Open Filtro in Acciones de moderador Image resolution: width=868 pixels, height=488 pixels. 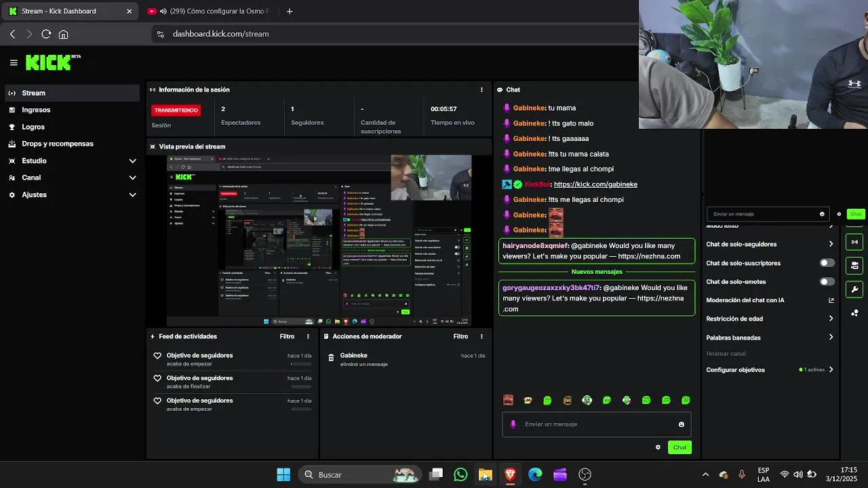click(x=460, y=336)
